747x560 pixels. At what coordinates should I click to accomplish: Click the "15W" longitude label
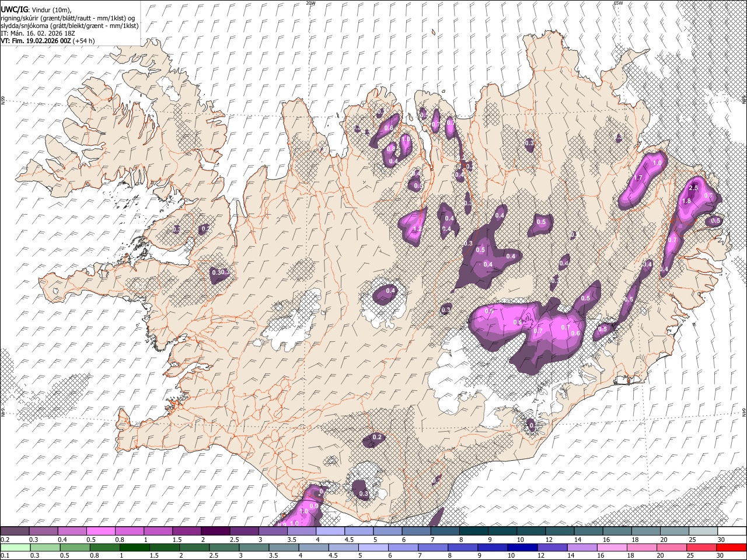point(618,3)
